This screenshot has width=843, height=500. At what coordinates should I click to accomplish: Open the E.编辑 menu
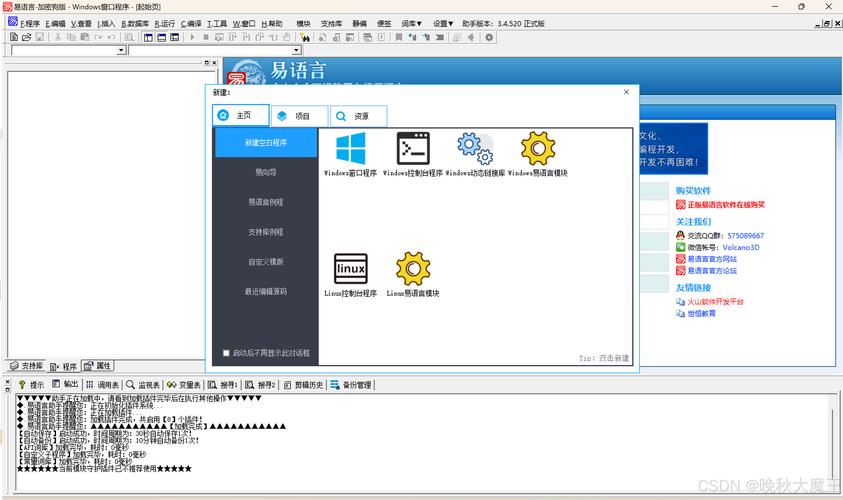(55, 24)
